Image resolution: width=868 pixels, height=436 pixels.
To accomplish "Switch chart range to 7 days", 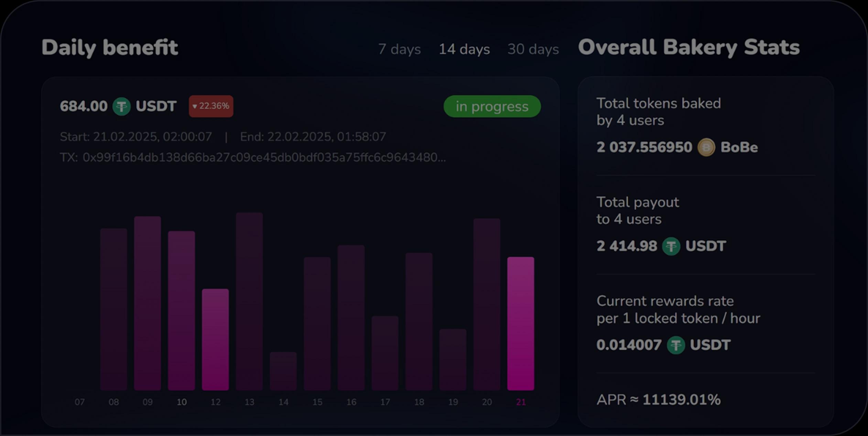I will point(399,49).
